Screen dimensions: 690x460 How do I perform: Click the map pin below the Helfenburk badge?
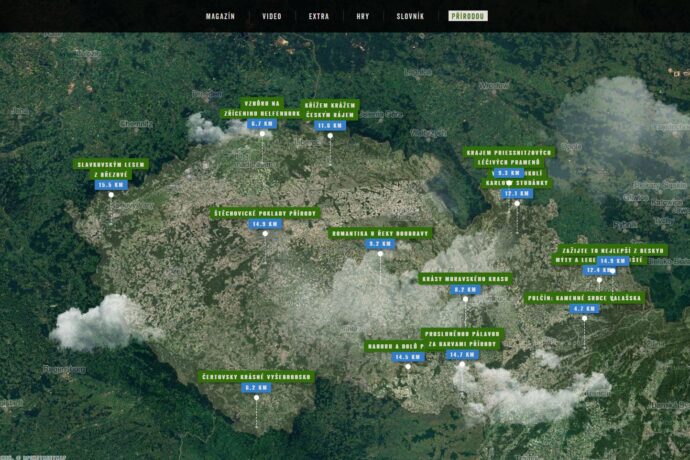click(x=262, y=134)
